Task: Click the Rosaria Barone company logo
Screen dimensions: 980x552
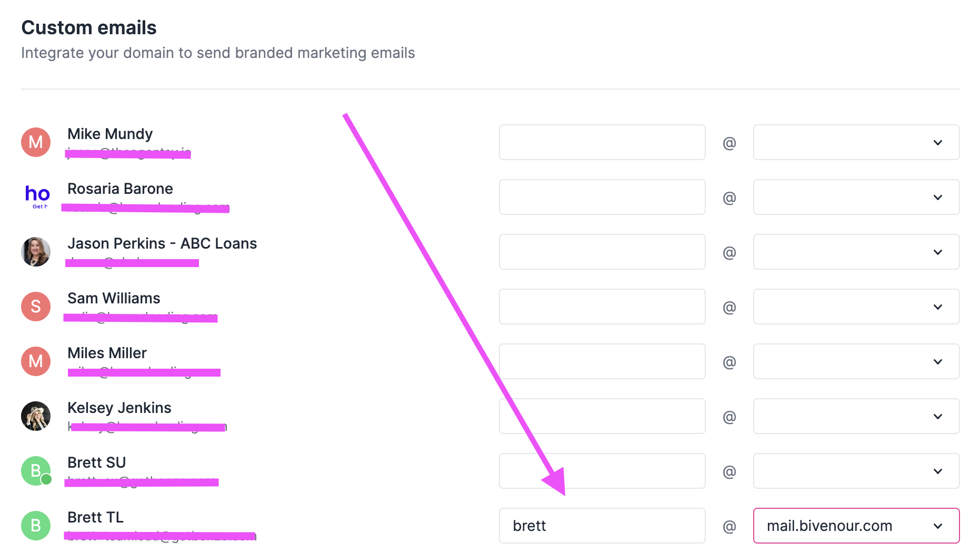Action: pyautogui.click(x=37, y=197)
